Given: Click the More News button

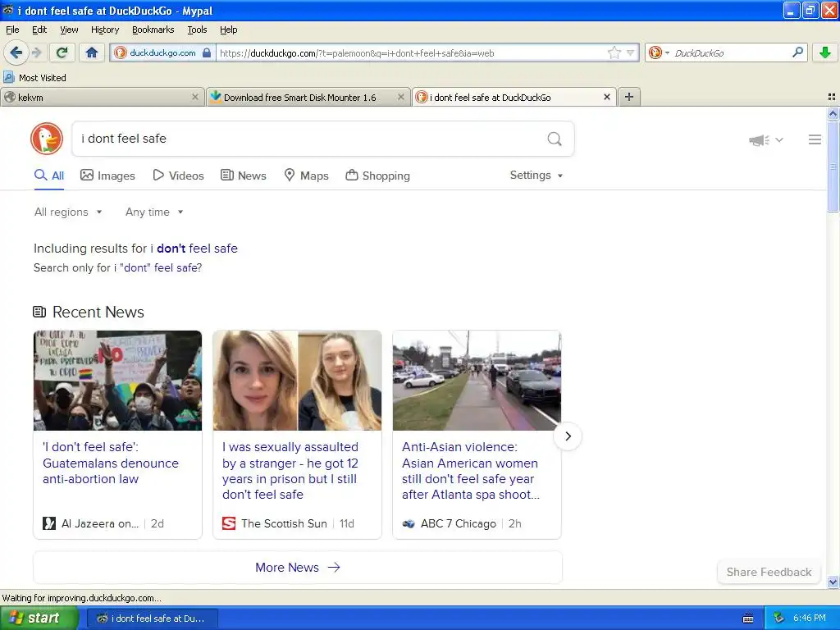Looking at the screenshot, I should (297, 568).
